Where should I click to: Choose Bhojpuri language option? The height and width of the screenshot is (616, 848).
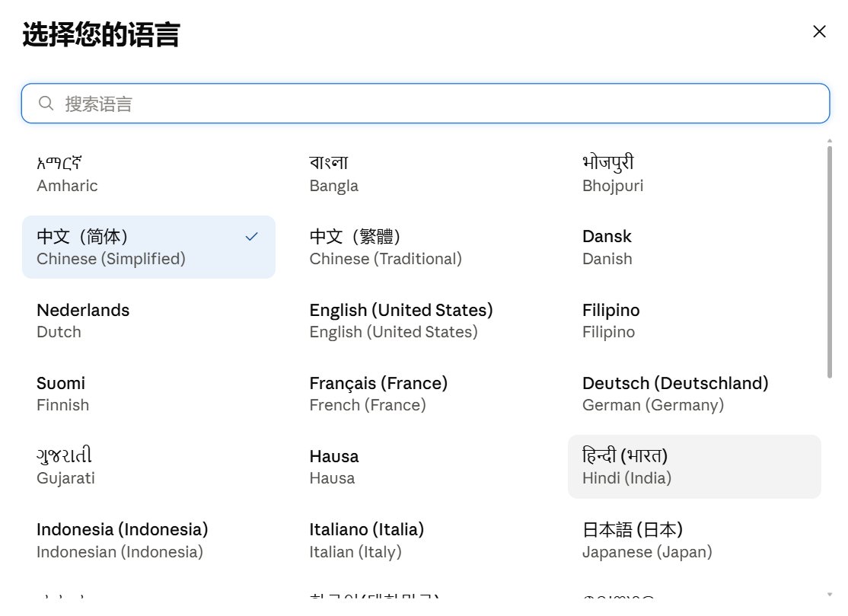[694, 174]
